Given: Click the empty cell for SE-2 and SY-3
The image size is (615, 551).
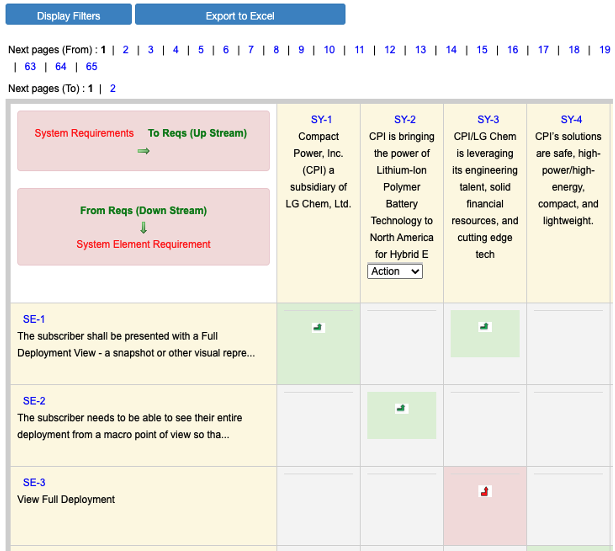Looking at the screenshot, I should (x=485, y=426).
